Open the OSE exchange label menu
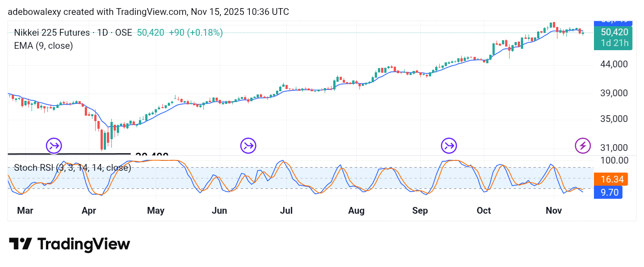This screenshot has height=267, width=644. pyautogui.click(x=123, y=33)
